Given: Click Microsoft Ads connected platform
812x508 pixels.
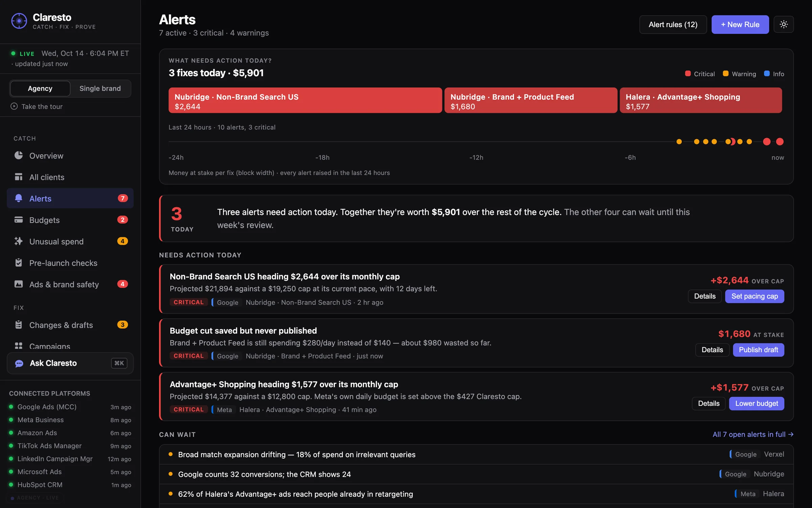Looking at the screenshot, I should tap(70, 472).
